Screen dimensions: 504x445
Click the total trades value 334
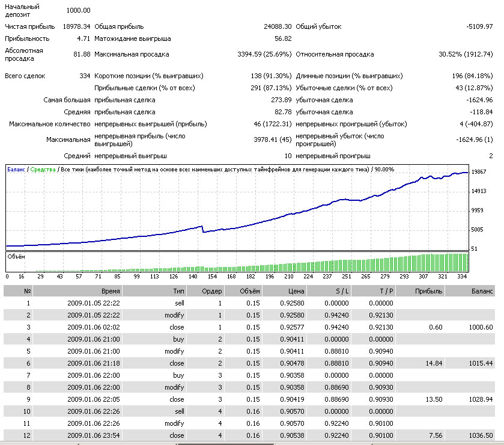(x=85, y=76)
